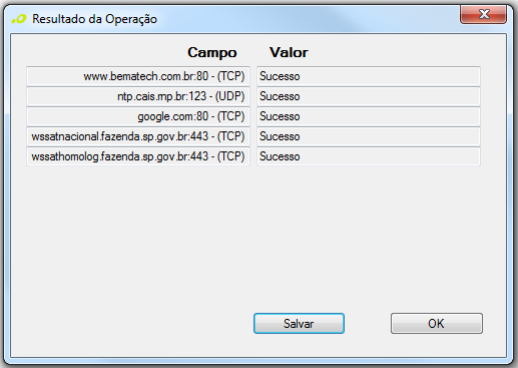The width and height of the screenshot is (518, 368).
Task: Click the Salvar button
Action: click(299, 323)
